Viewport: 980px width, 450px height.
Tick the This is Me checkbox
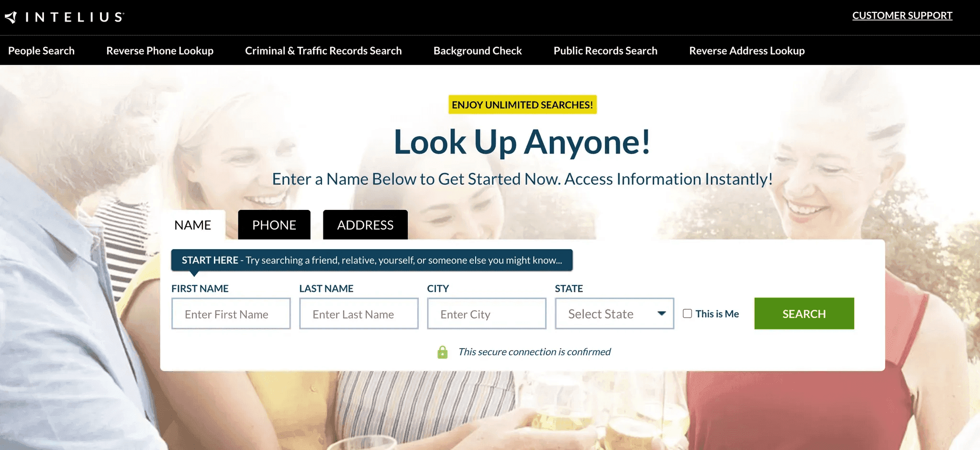[x=688, y=314]
